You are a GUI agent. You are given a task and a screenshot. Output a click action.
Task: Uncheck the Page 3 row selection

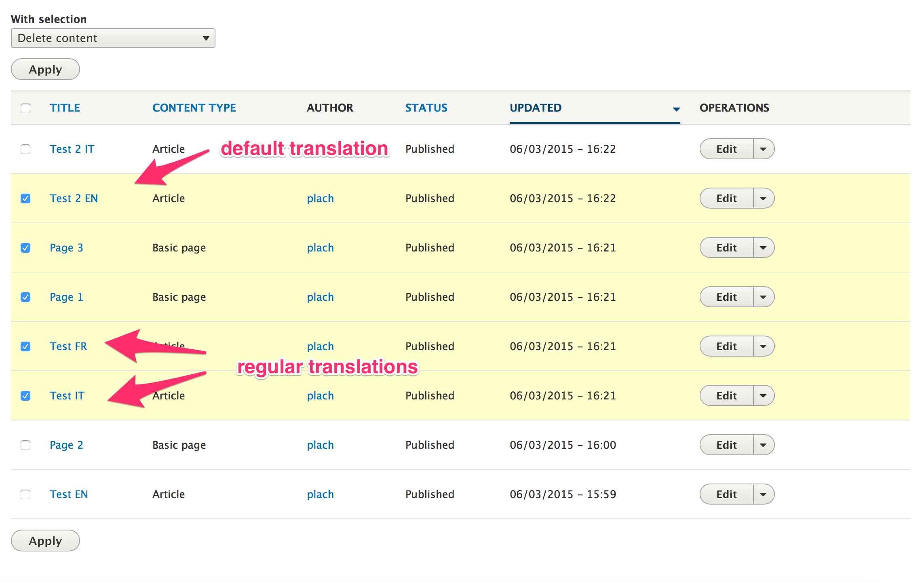[x=25, y=248]
